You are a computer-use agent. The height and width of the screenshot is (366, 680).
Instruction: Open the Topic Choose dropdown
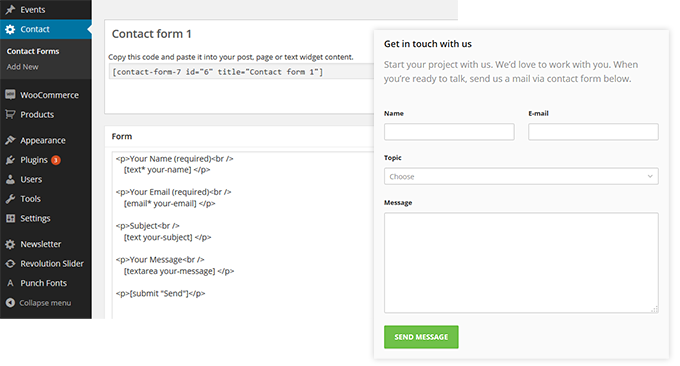(521, 176)
